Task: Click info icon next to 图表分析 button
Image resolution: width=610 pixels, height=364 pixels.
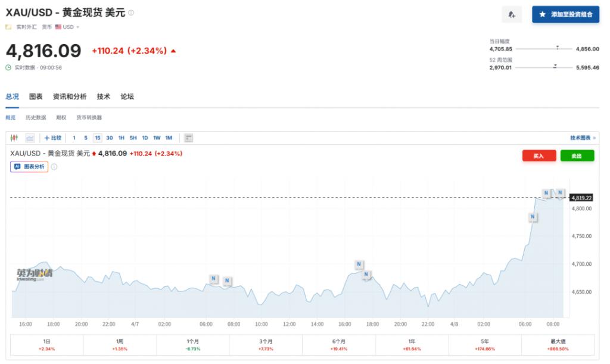Action: tap(54, 167)
